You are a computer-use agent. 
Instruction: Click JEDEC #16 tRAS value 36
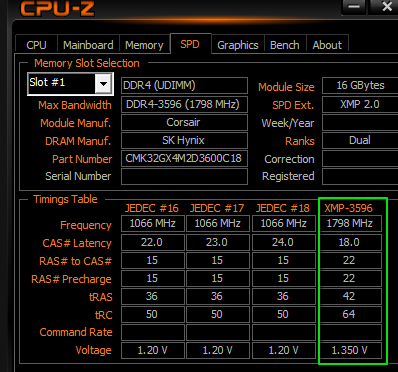(x=153, y=296)
